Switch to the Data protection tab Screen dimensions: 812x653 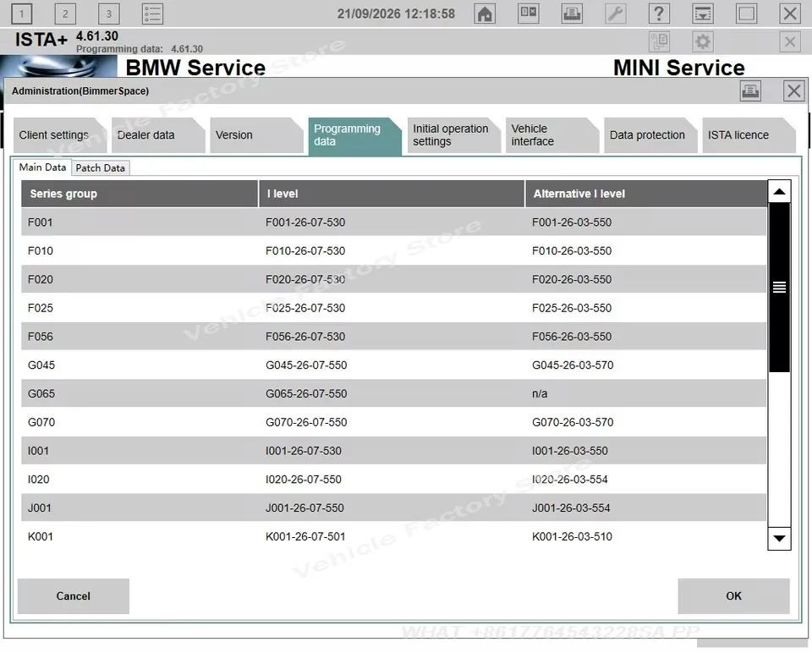(x=650, y=135)
